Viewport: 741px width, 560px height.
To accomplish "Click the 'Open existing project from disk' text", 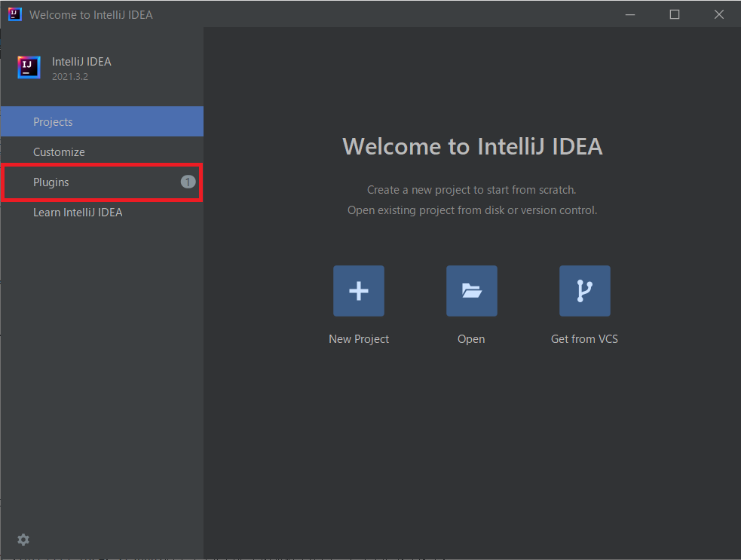I will point(472,210).
